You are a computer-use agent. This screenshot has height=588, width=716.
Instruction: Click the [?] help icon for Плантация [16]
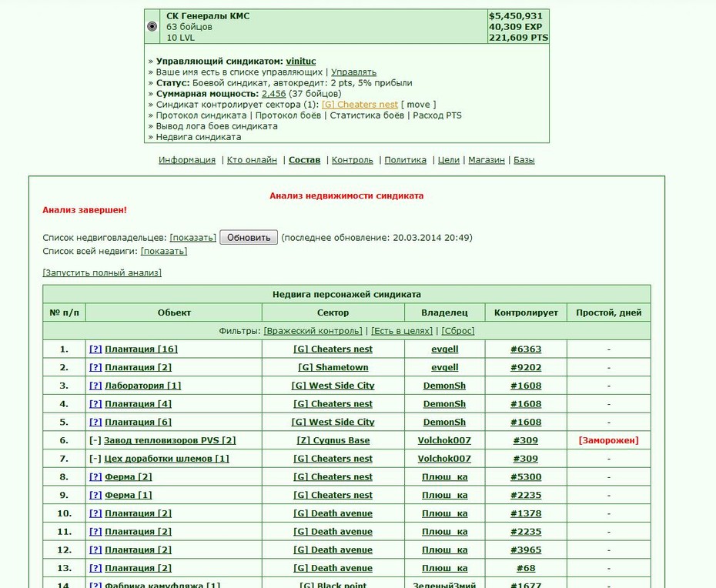tap(95, 349)
